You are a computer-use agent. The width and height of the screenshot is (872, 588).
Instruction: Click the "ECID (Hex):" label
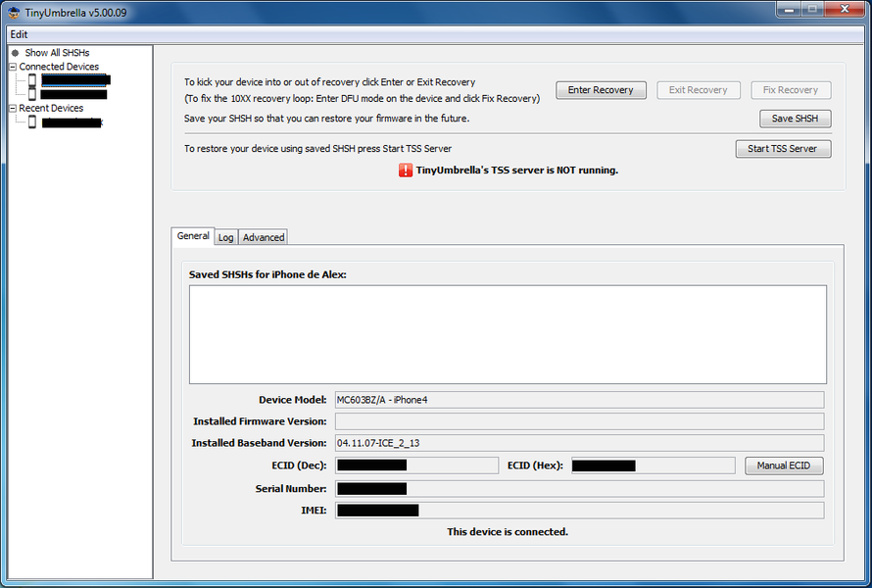(535, 465)
